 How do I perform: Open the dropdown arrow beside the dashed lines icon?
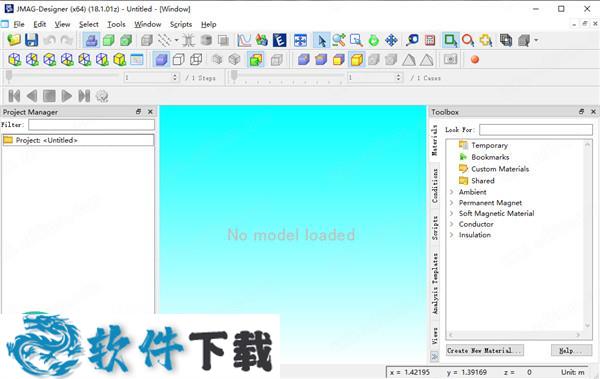[x=176, y=40]
